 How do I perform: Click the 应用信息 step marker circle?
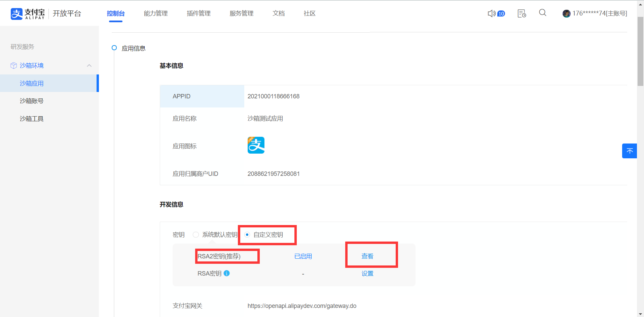114,48
